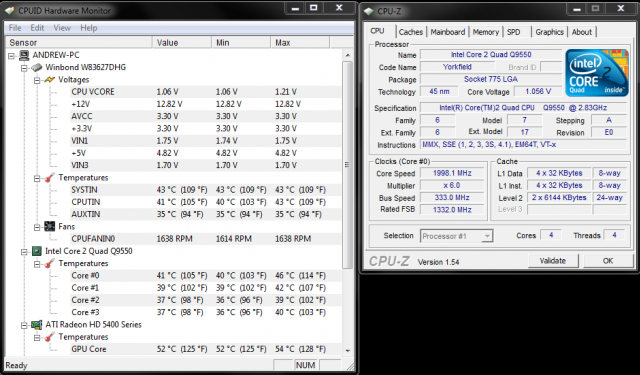This screenshot has height=375, width=640.
Task: Click the vertical scrollbar thumb in Hardware Monitor
Action: 347,165
